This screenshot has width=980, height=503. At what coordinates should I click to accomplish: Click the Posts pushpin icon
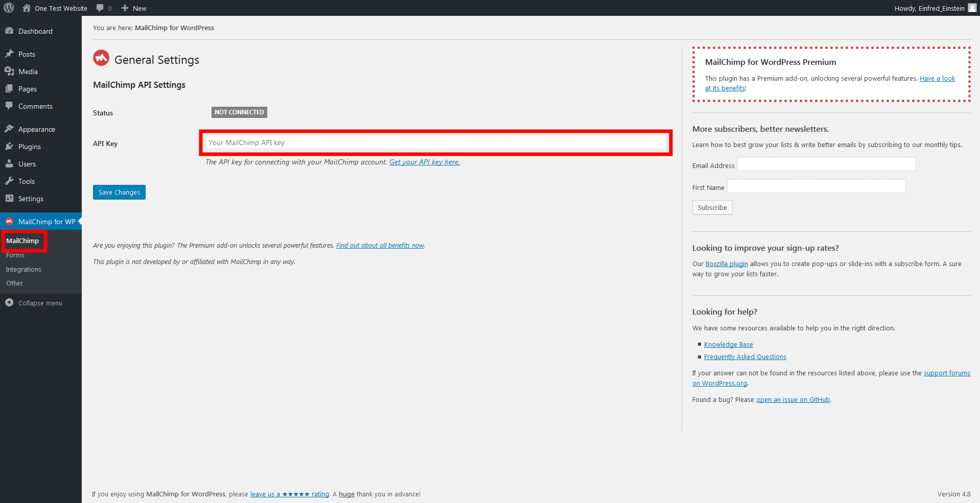[x=9, y=54]
